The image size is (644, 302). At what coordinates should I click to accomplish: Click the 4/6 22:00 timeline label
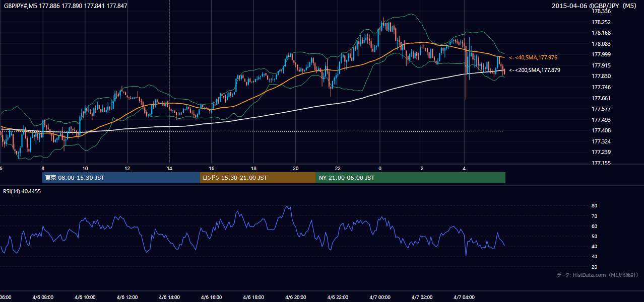(338, 297)
